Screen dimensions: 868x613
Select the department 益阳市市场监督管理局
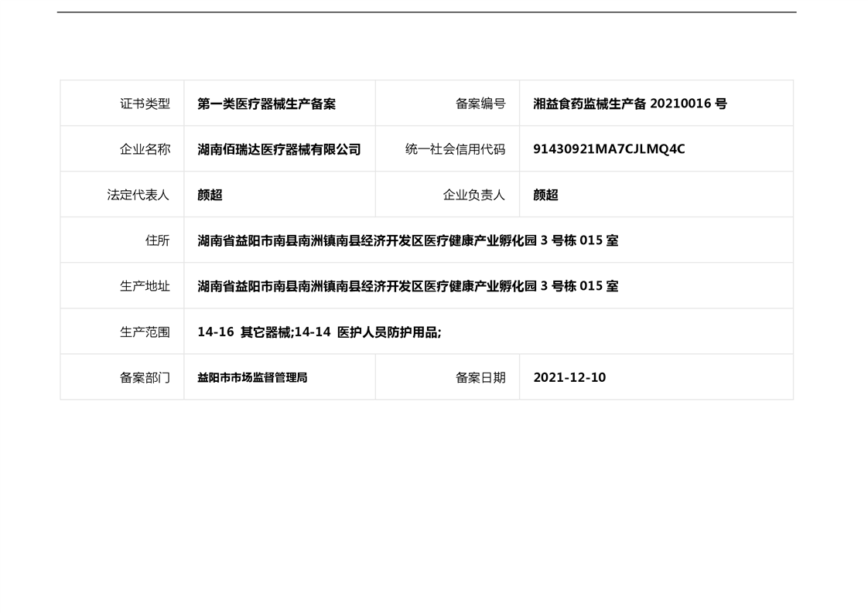(x=252, y=377)
